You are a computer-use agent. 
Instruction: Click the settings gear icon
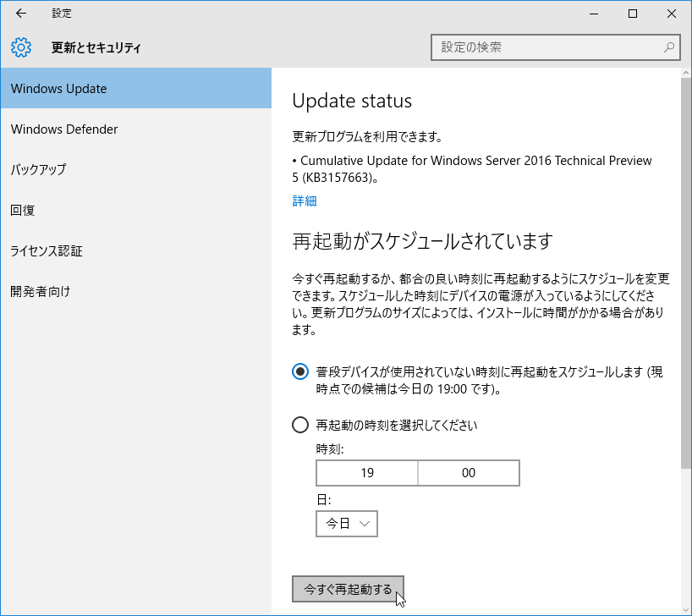point(21,47)
